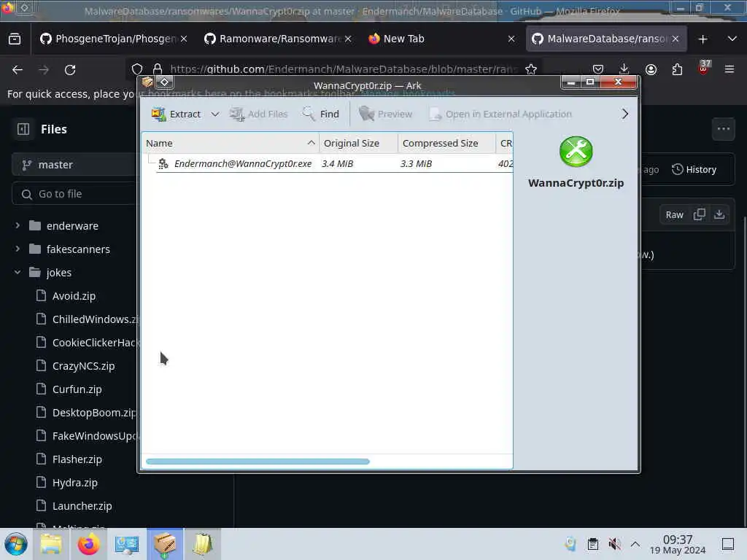Open the Firefox account icon

coord(651,69)
